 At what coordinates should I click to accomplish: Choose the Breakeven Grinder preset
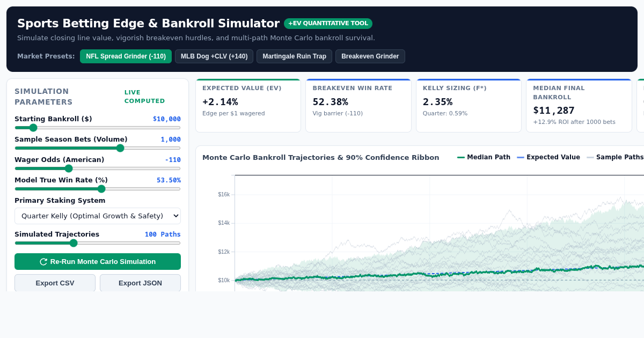pos(370,56)
